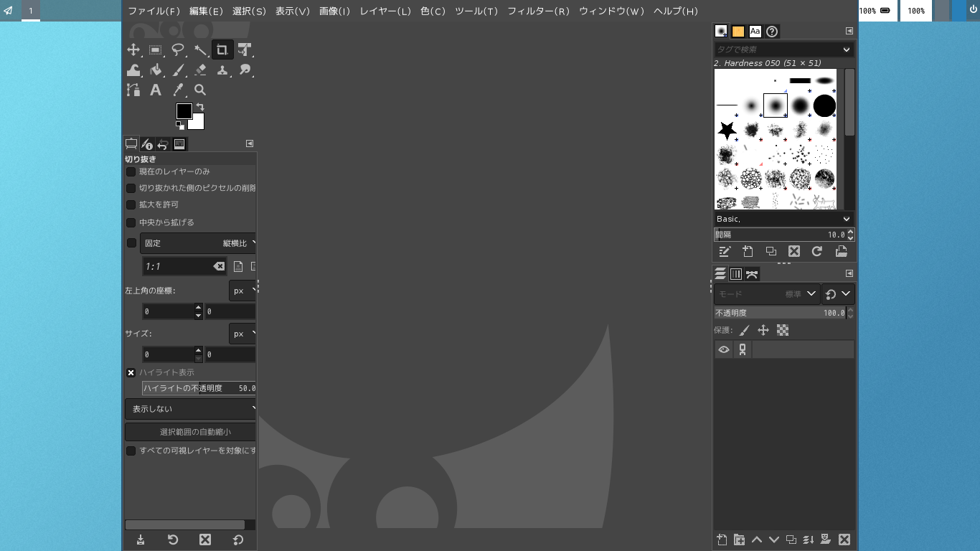
Task: Click the black foreground color swatch
Action: tap(183, 111)
